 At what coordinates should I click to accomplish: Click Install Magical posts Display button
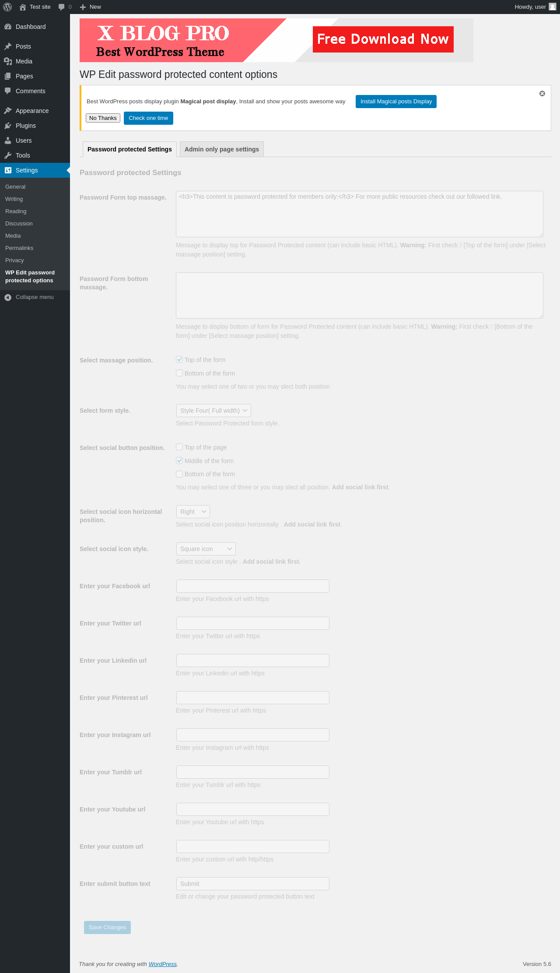[x=396, y=102]
